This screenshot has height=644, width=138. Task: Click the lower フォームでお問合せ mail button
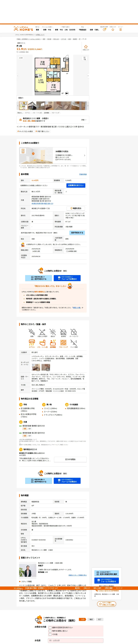point(67,481)
